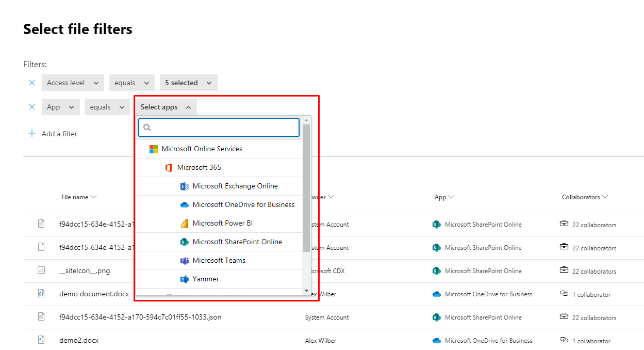Select Microsoft Power BI in list

click(x=222, y=224)
